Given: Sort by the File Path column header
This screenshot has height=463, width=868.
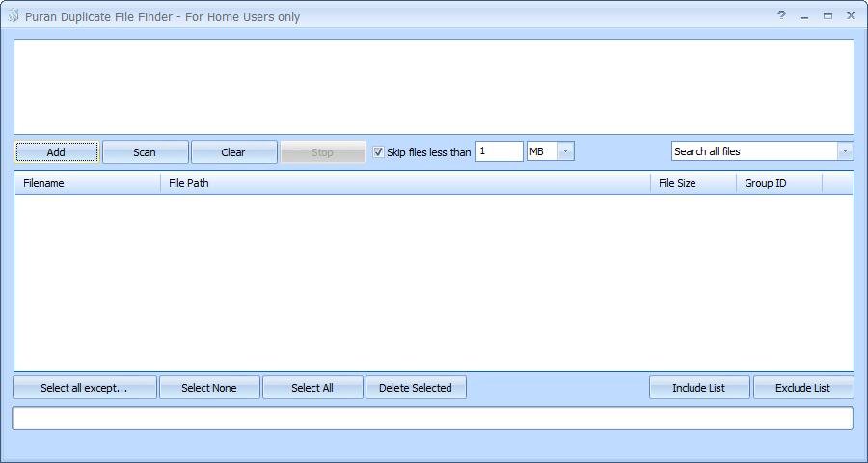Looking at the screenshot, I should click(406, 183).
